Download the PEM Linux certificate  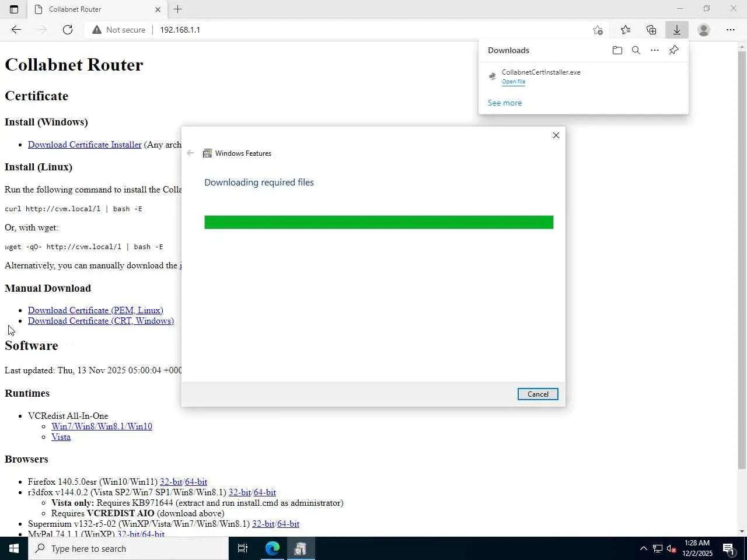pyautogui.click(x=96, y=310)
